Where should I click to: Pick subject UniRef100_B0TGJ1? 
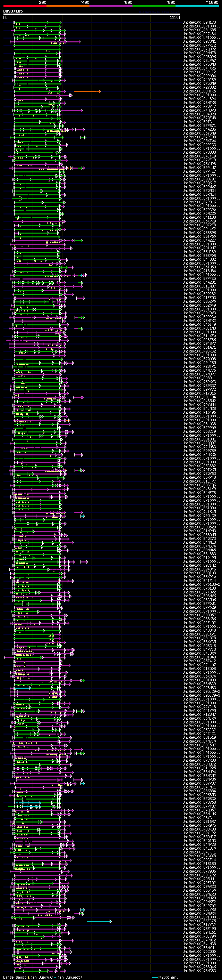[199, 122]
